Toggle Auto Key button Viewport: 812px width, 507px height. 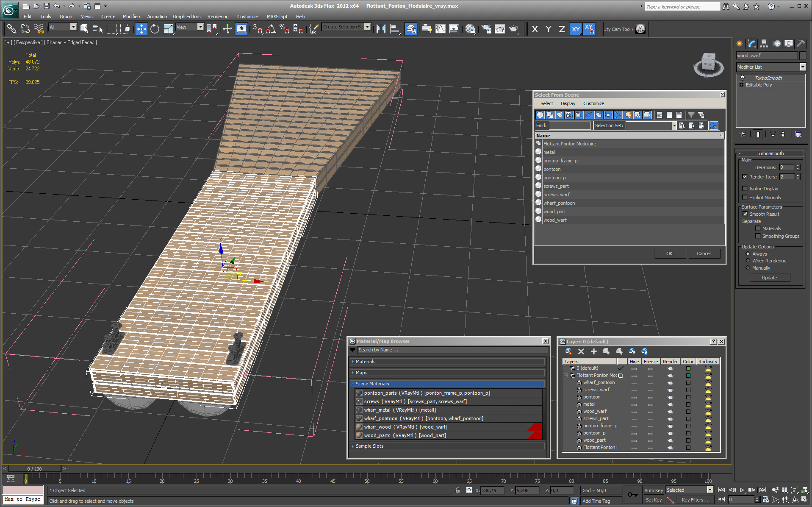[x=654, y=490]
